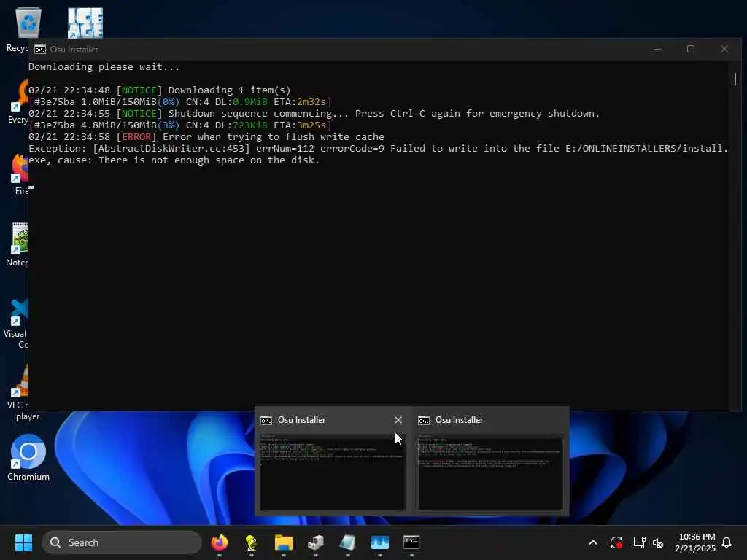Click the 'There is not enough space' text
The width and height of the screenshot is (747, 560).
click(209, 160)
